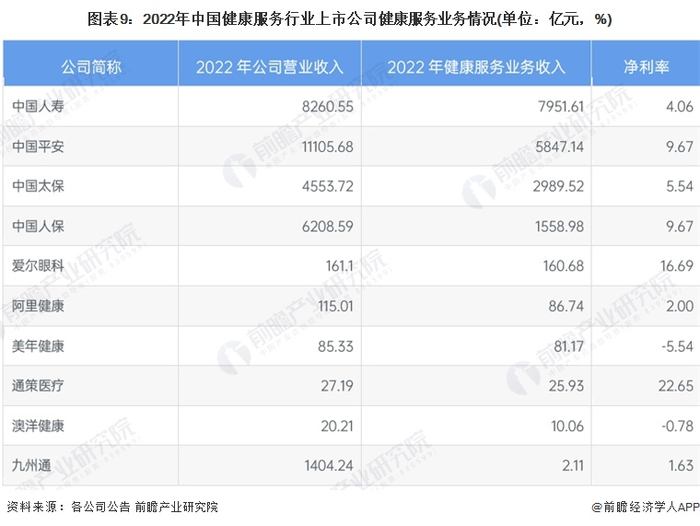Select the company name 中国平安
The height and width of the screenshot is (526, 700).
pyautogui.click(x=38, y=146)
